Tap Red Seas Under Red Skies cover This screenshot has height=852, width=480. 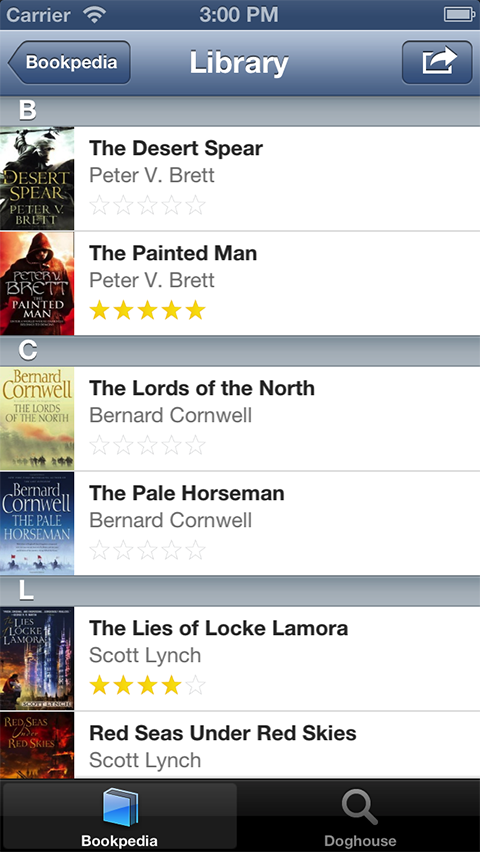pos(37,746)
